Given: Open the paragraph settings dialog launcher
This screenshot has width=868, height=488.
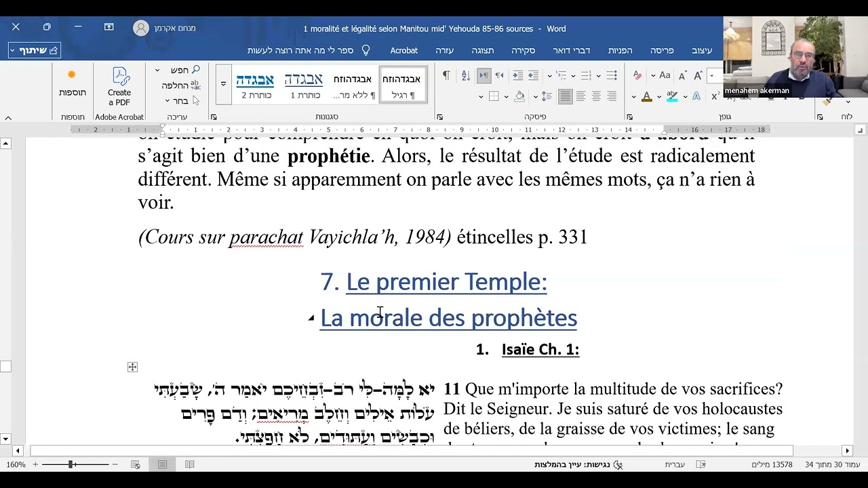Looking at the screenshot, I should click(440, 117).
